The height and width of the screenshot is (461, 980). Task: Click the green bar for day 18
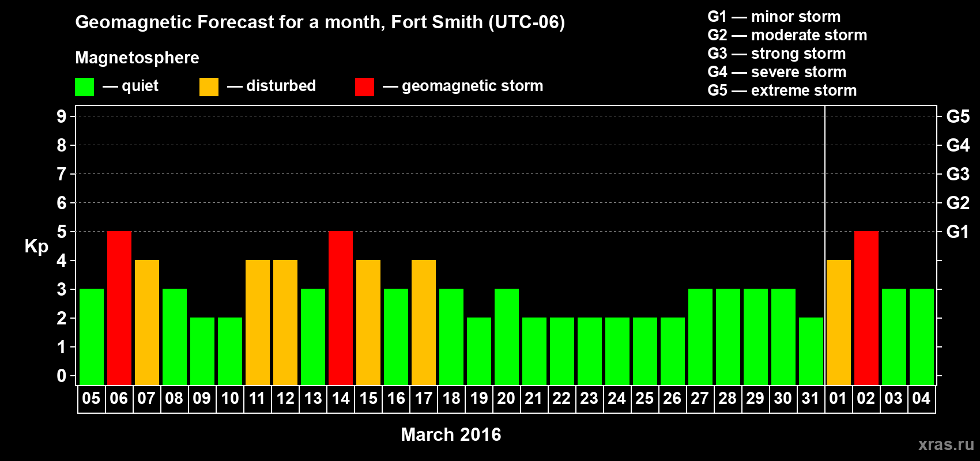(x=451, y=337)
